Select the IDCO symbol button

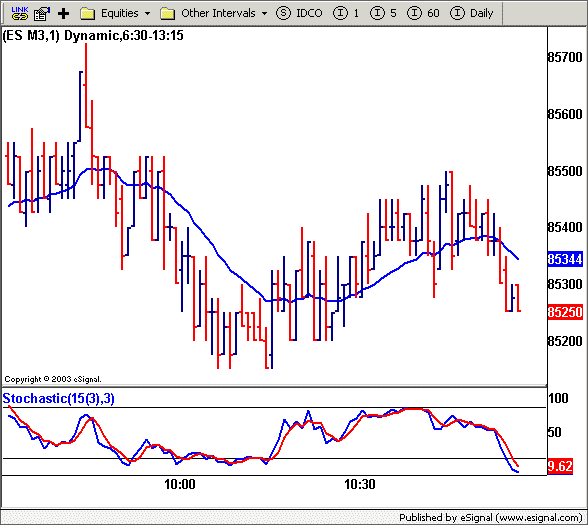pos(299,14)
